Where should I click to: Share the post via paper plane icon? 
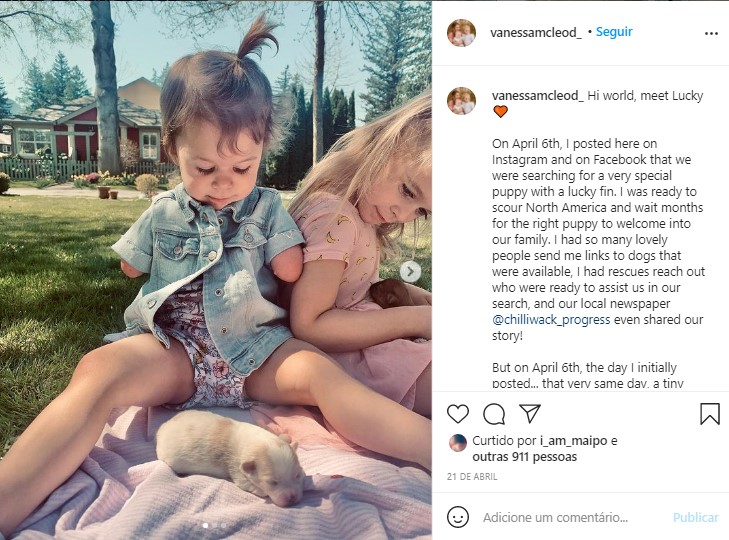530,413
